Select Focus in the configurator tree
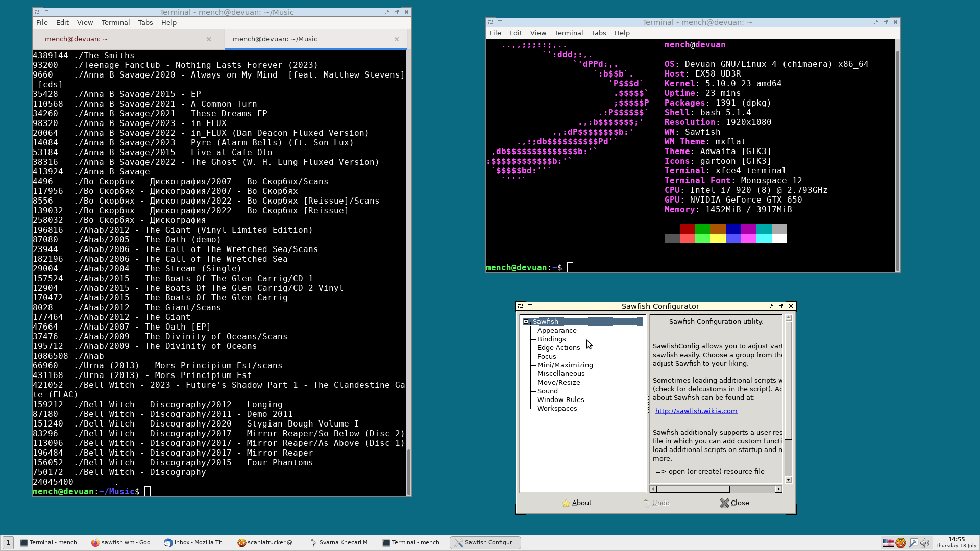Screen dimensions: 980x551 click(547, 357)
